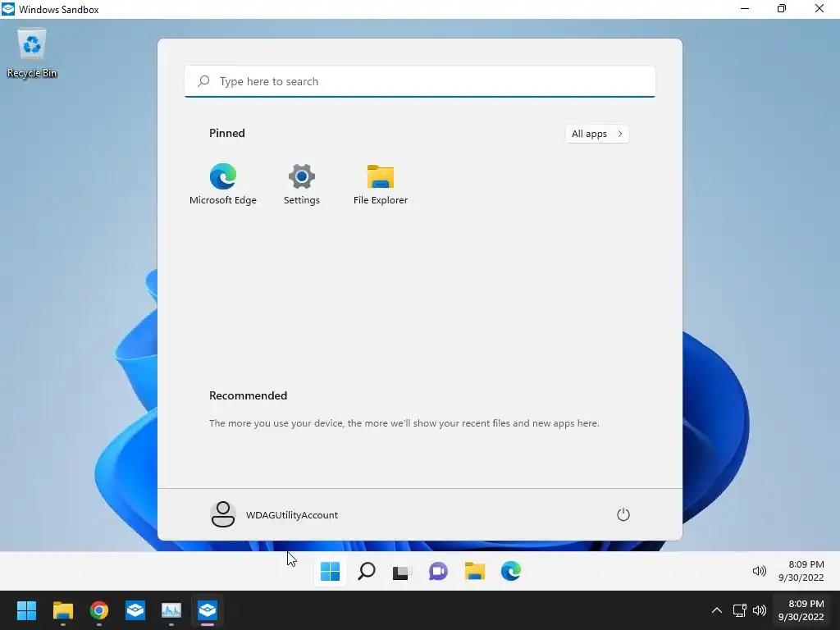Click the first Windows Sandbox host taskbar icon
Screen dimensions: 840x630
135,610
